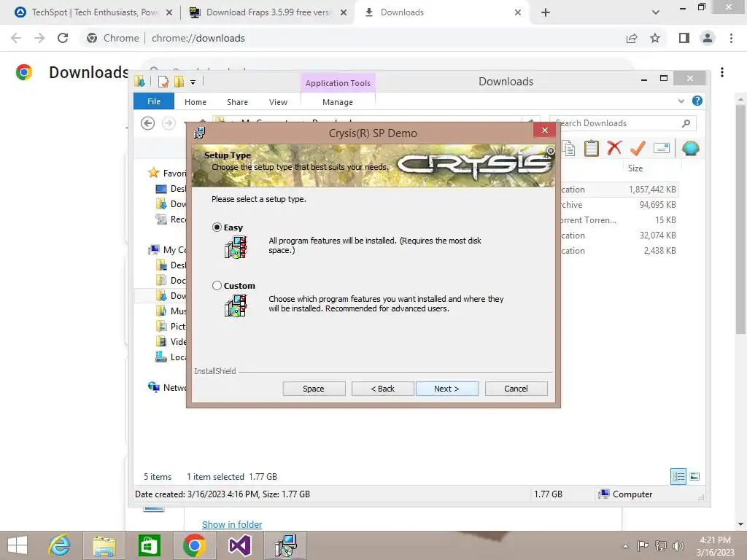Click the magnifier icon in Explorer search box

[x=686, y=123]
